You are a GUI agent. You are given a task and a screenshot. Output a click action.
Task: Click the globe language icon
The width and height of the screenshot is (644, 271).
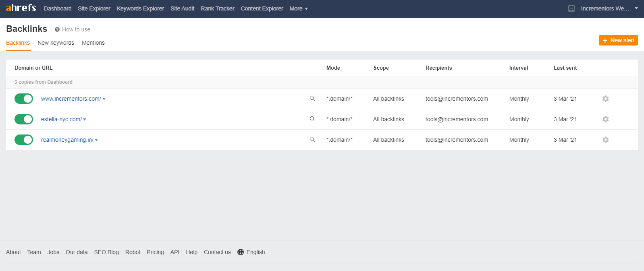click(x=241, y=252)
